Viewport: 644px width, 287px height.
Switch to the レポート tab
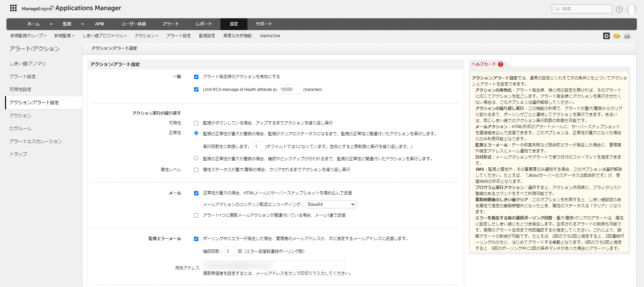point(204,24)
